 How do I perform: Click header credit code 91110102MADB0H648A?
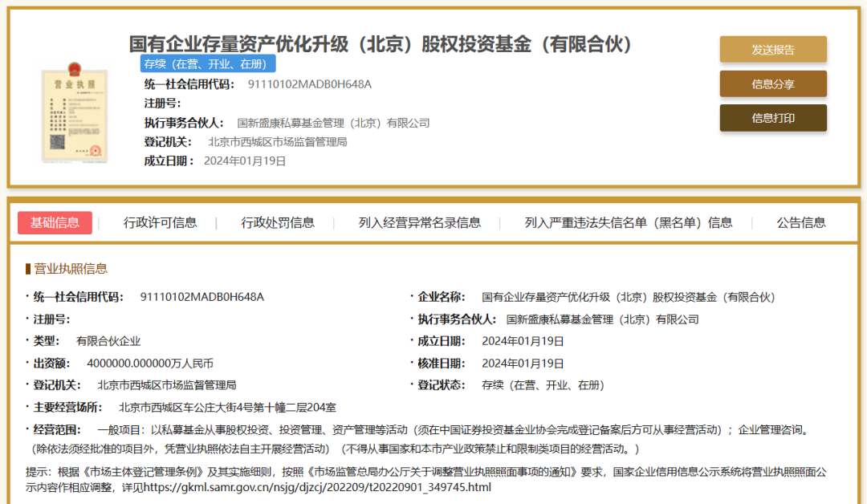[310, 84]
